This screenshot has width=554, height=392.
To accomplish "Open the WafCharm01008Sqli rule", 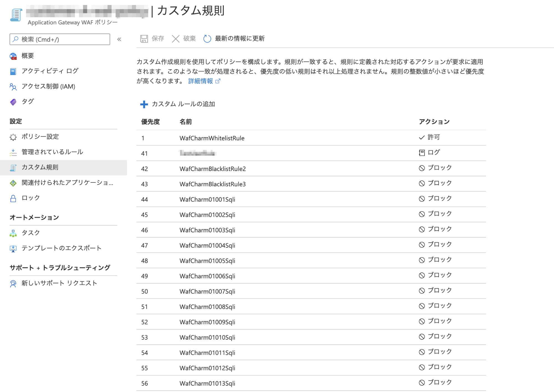I will pos(207,307).
